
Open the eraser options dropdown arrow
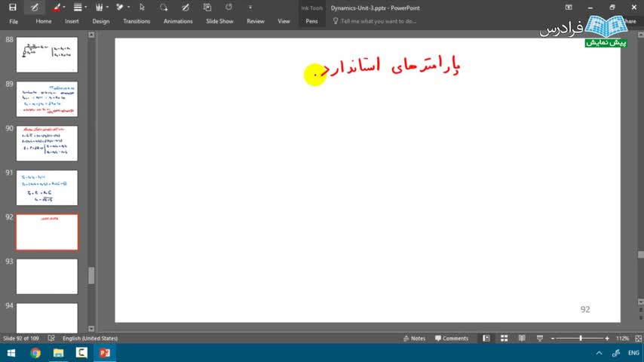[128, 8]
